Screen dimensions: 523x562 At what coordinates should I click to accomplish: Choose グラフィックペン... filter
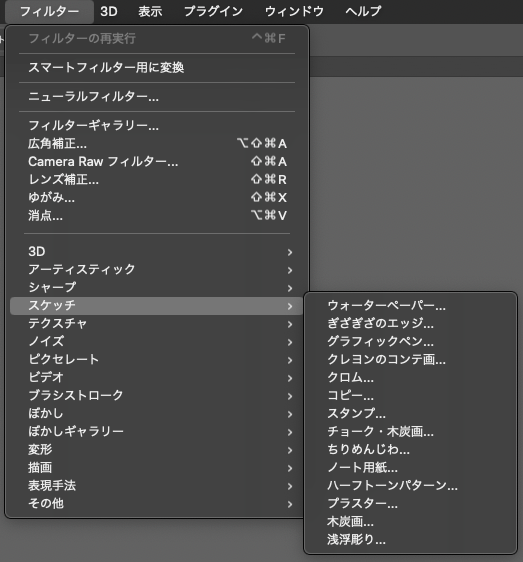pos(410,342)
